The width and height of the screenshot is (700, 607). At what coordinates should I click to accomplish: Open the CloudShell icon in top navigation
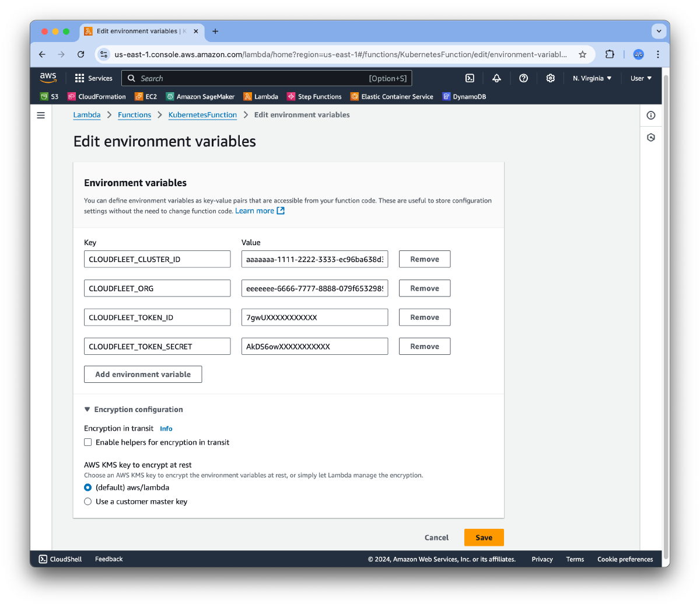pyautogui.click(x=470, y=78)
